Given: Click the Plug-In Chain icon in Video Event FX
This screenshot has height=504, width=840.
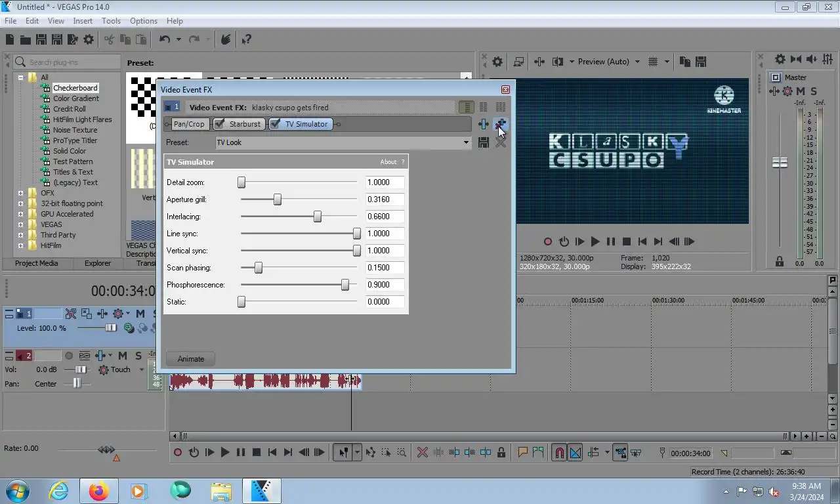Looking at the screenshot, I should [484, 124].
